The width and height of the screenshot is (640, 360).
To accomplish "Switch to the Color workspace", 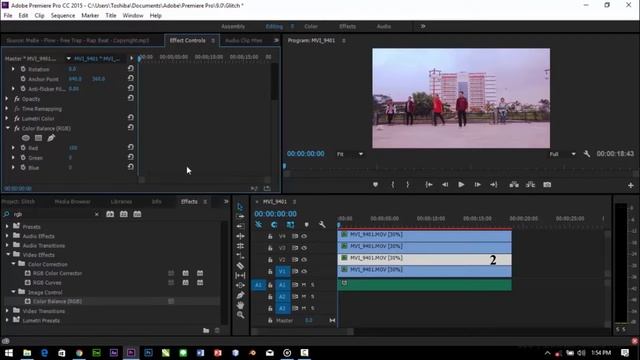I will pos(311,27).
